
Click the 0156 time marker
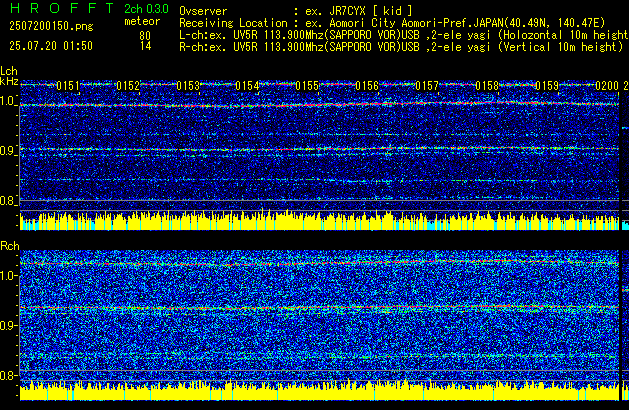pyautogui.click(x=367, y=86)
